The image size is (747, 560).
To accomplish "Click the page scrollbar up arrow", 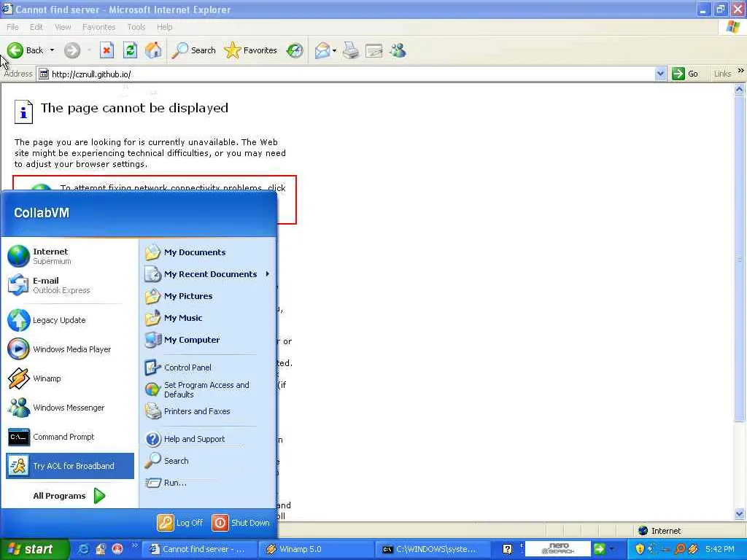I will [740, 89].
